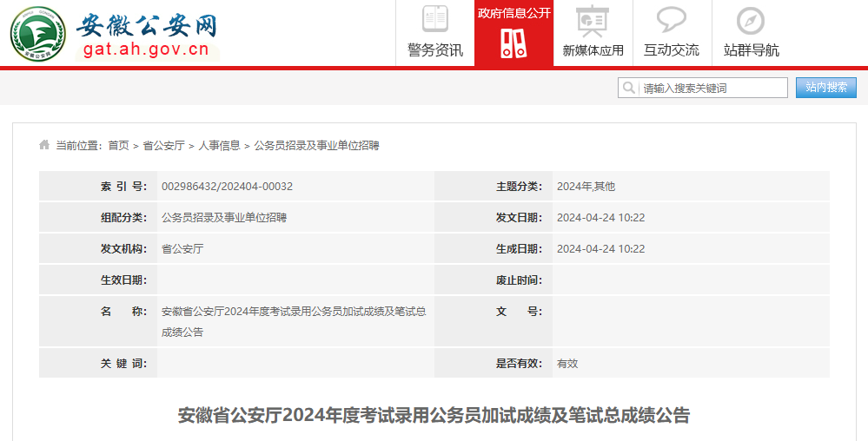The height and width of the screenshot is (441, 868).
Task: Click the 政府信息公开 binder icon
Action: tap(514, 43)
